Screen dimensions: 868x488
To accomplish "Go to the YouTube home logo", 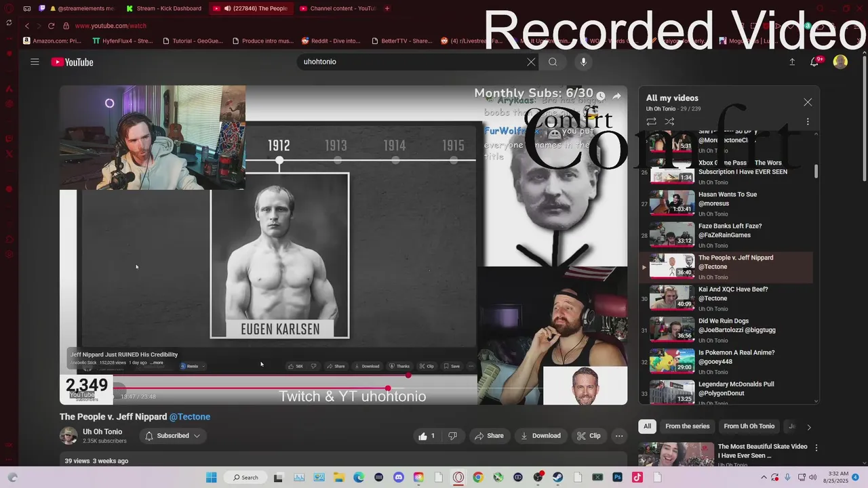I will point(72,62).
